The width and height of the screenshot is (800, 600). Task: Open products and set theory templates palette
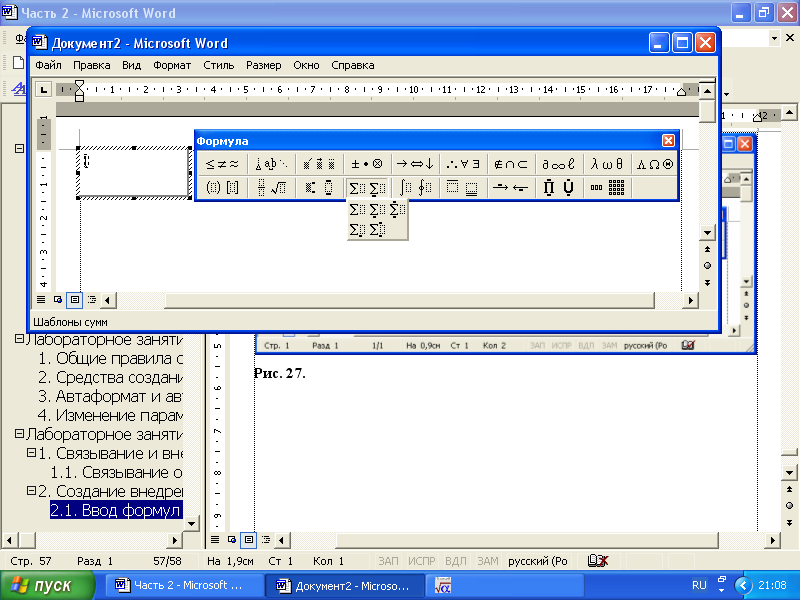(559, 187)
